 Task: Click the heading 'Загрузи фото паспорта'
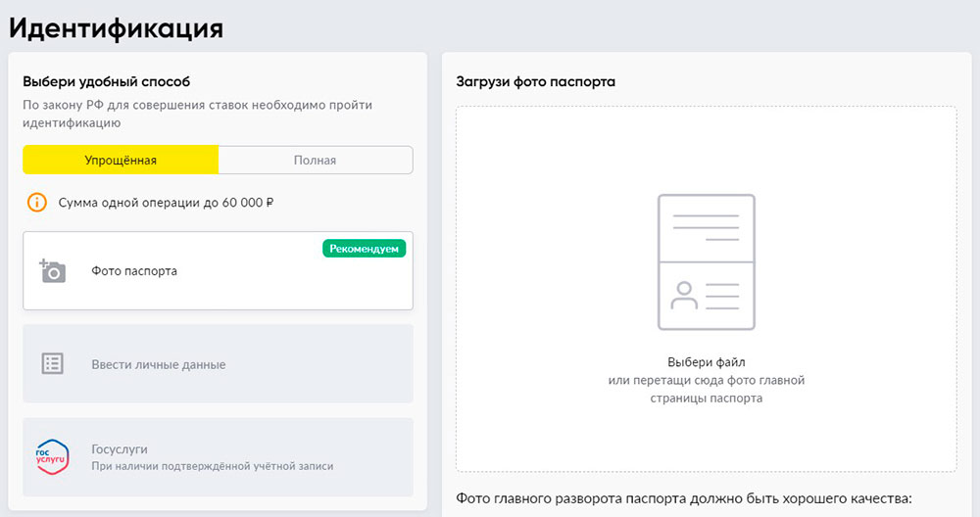tap(536, 82)
